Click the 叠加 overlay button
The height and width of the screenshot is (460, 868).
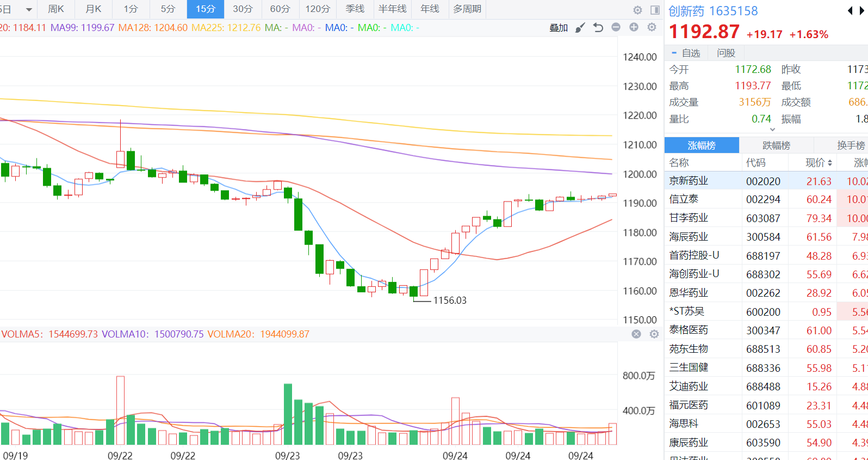point(558,28)
